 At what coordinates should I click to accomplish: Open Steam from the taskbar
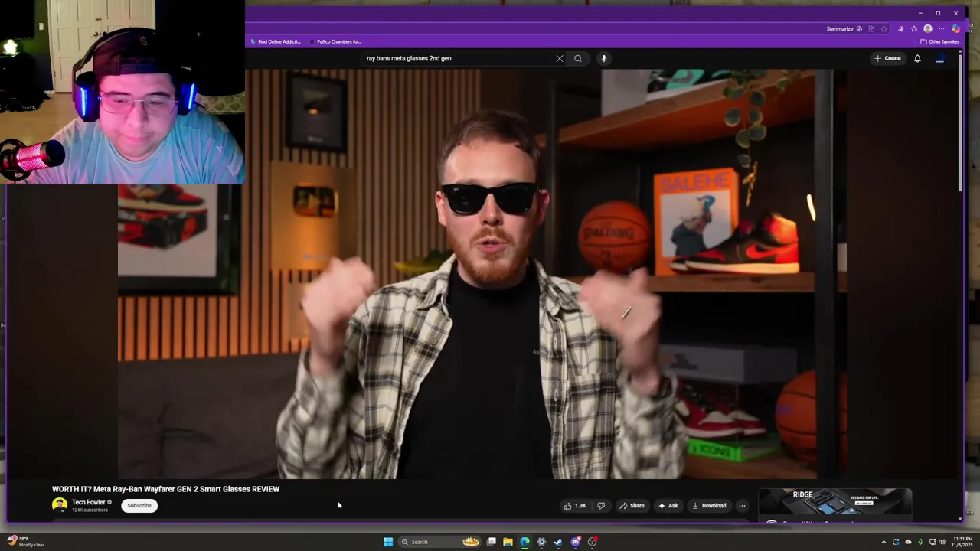click(558, 542)
